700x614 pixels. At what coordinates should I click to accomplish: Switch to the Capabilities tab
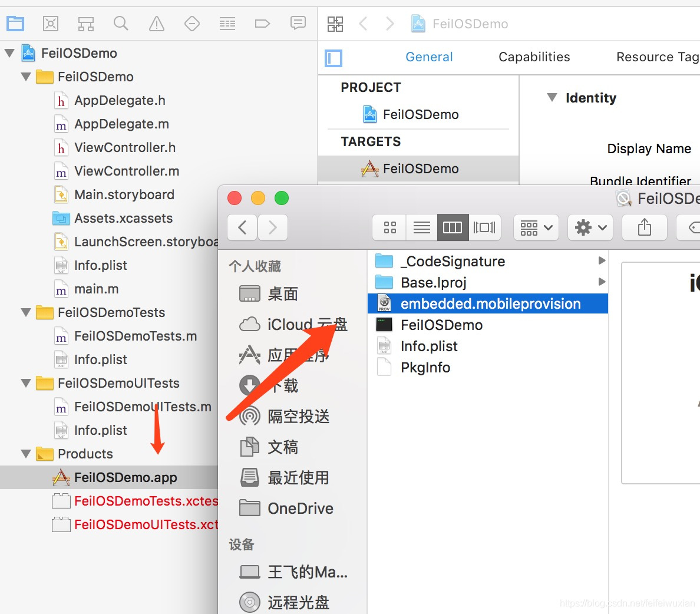(x=534, y=57)
